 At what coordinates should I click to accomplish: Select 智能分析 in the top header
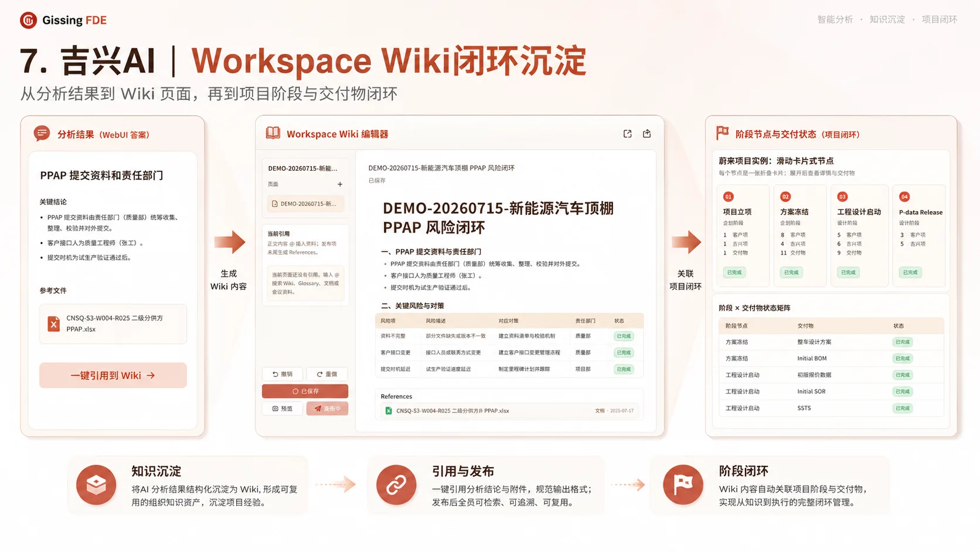[835, 19]
